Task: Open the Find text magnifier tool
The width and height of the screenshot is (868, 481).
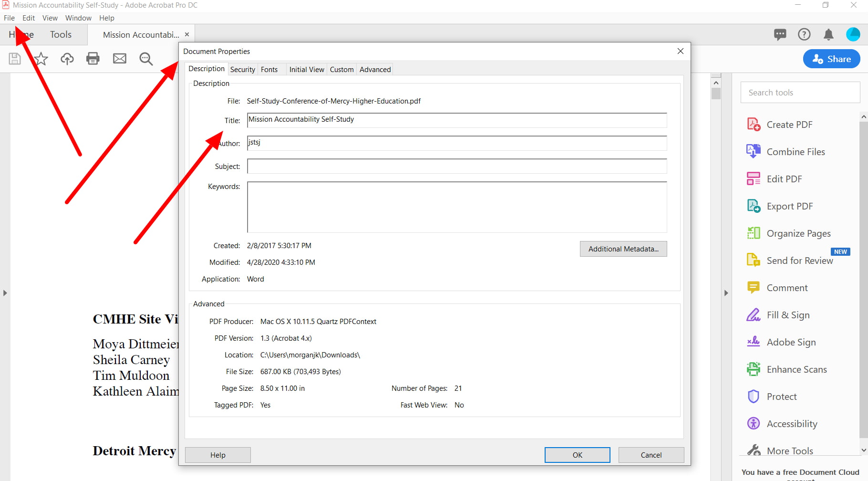Action: (x=146, y=59)
